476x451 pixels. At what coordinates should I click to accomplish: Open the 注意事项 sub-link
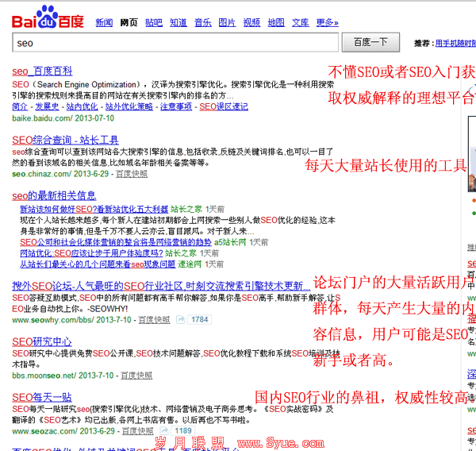pos(176,106)
